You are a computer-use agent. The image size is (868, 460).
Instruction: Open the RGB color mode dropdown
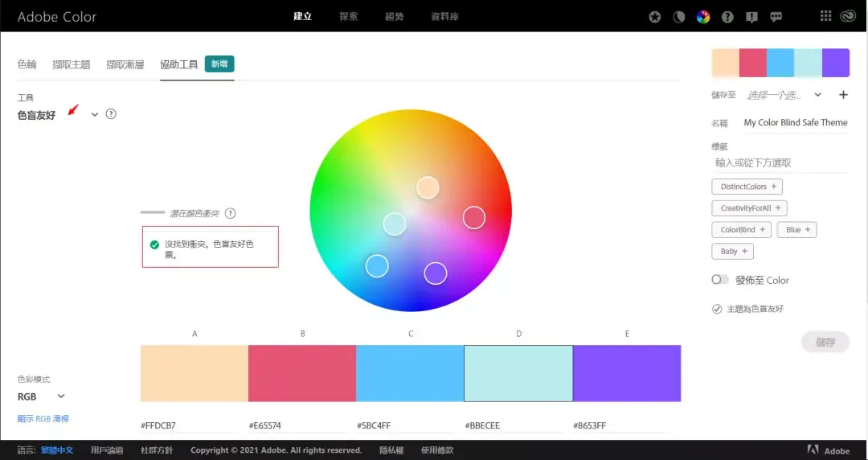[61, 396]
